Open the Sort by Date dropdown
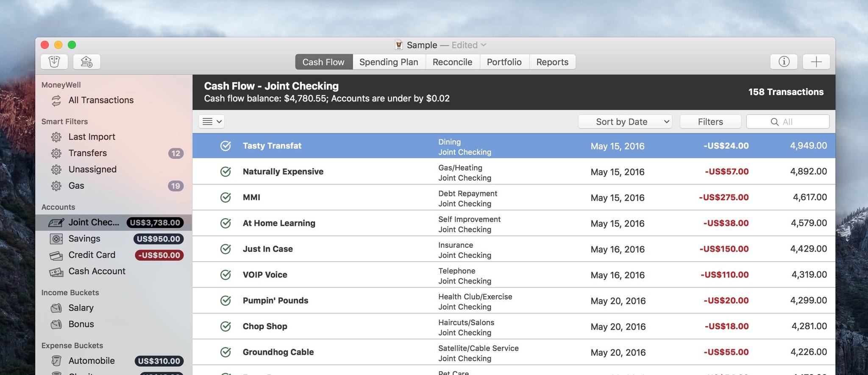Image resolution: width=868 pixels, height=375 pixels. tap(625, 122)
